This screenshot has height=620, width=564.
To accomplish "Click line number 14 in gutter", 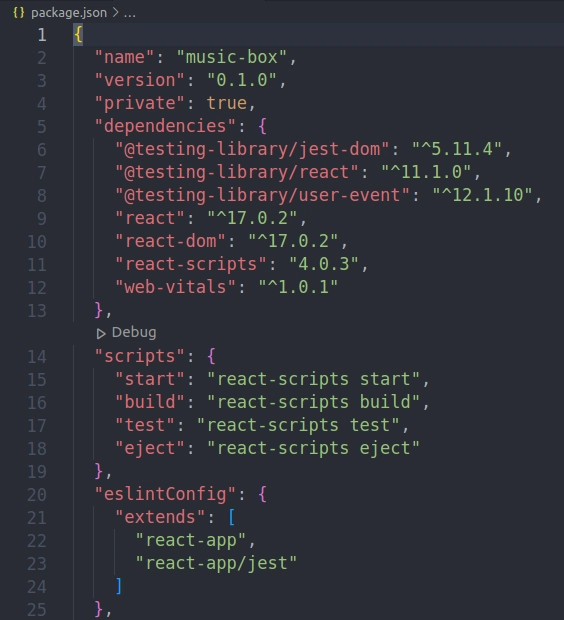I will tap(37, 357).
